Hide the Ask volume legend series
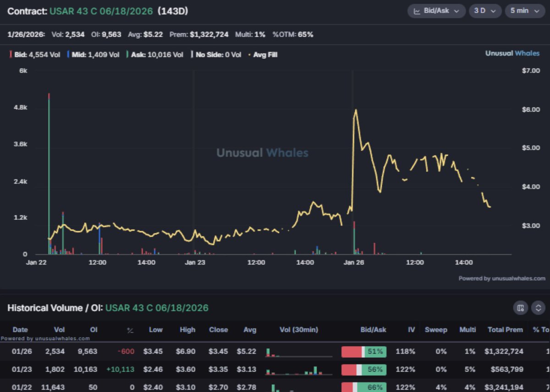This screenshot has height=392, width=550. pyautogui.click(x=155, y=54)
